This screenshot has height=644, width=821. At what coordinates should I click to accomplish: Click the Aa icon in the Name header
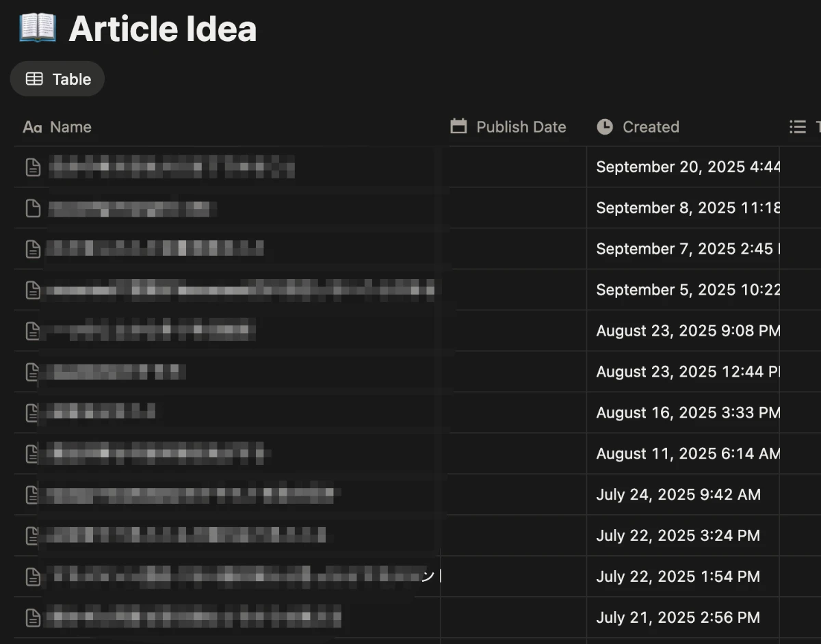(x=32, y=127)
